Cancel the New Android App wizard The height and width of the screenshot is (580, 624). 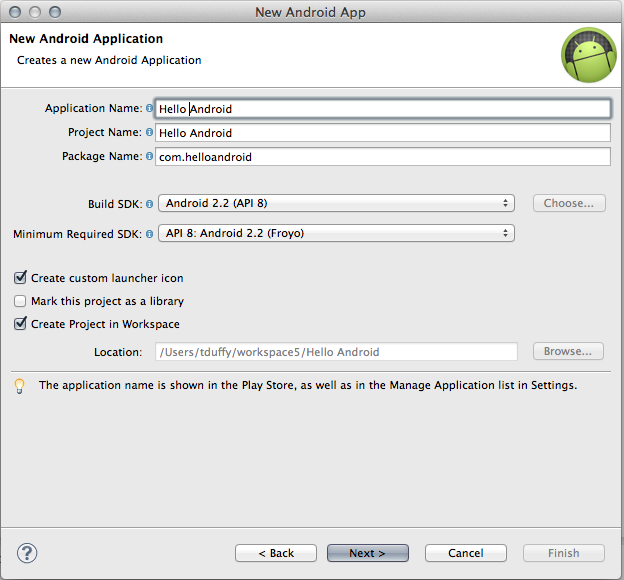[466, 553]
